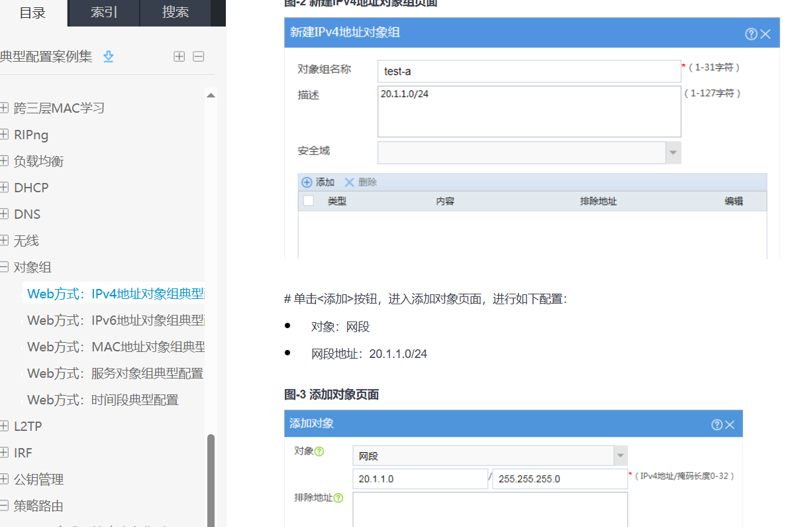Click the green help icon beside 排除地址
The width and height of the screenshot is (812, 527).
tap(338, 498)
